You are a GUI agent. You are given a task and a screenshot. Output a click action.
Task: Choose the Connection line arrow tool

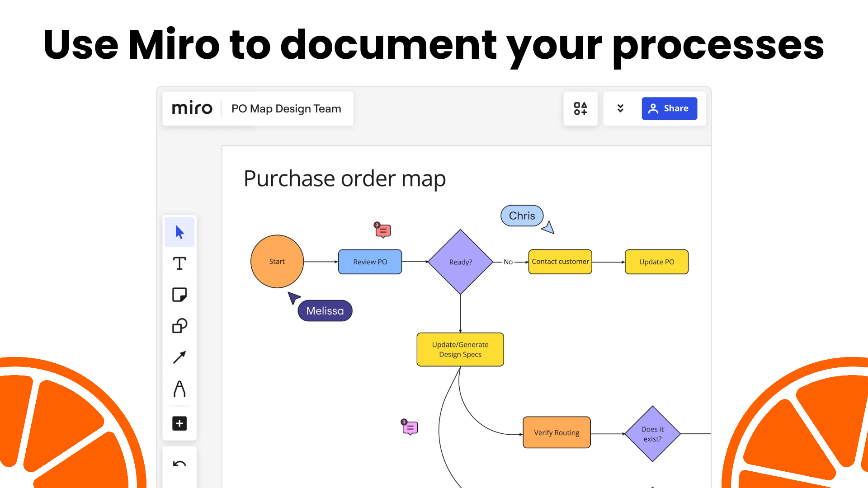click(179, 357)
